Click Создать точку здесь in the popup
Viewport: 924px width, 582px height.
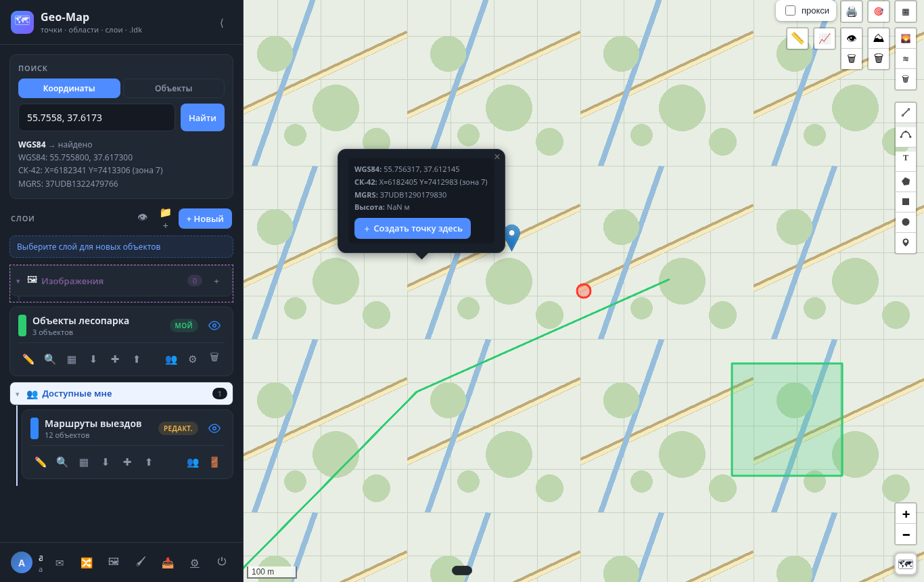[x=413, y=229]
